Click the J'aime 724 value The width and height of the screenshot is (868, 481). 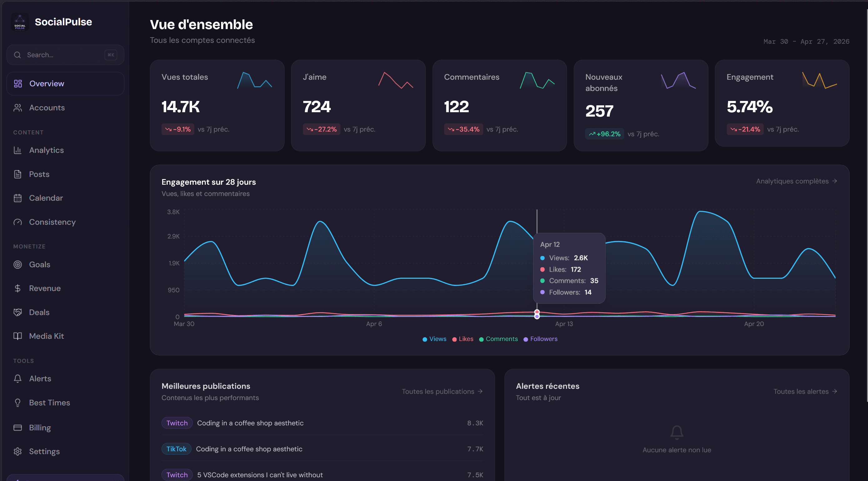pos(317,107)
